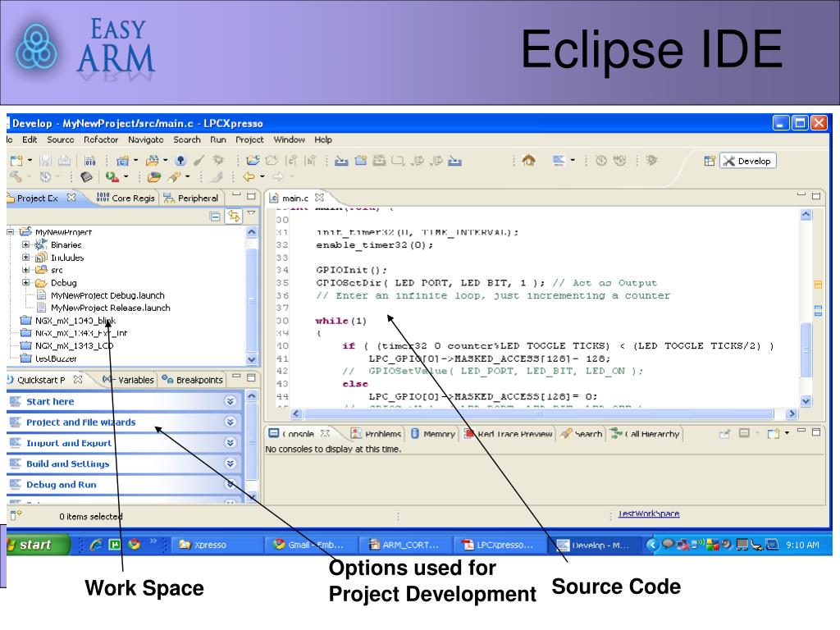Open the Red Trace Preview tab
Screen dimensions: 840x630
tap(508, 433)
